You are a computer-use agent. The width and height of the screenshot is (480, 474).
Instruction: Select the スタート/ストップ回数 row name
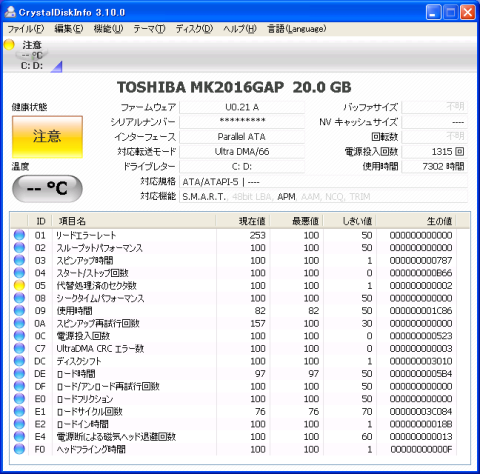(x=92, y=273)
